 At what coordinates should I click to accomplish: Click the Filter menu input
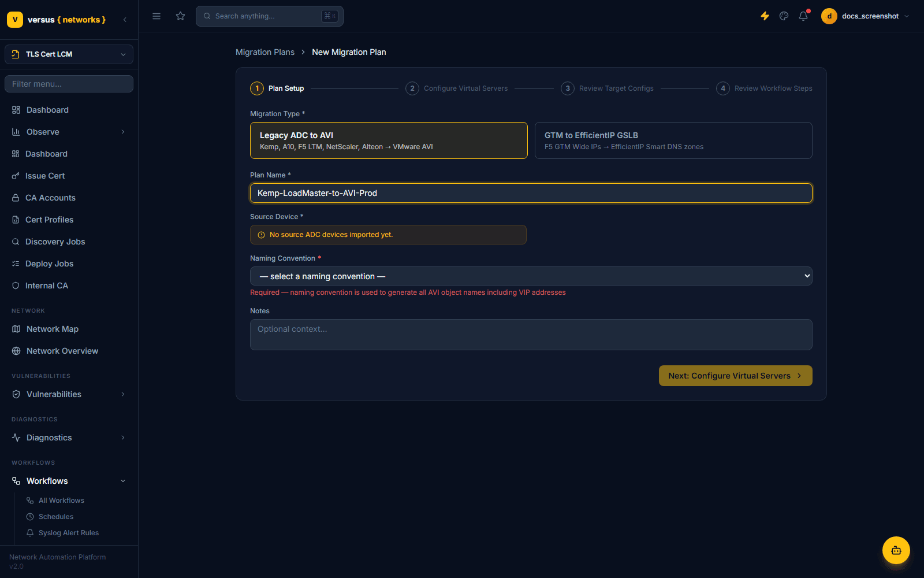69,84
